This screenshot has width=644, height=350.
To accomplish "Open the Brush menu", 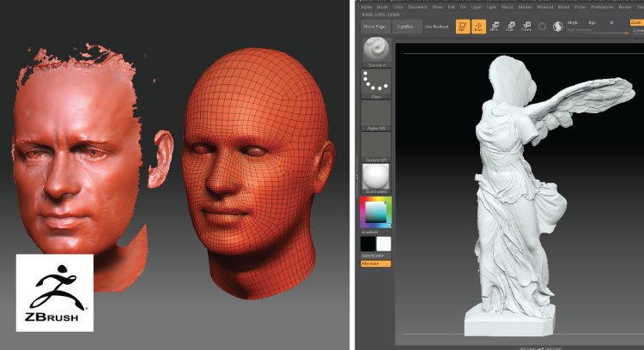I will 382,7.
